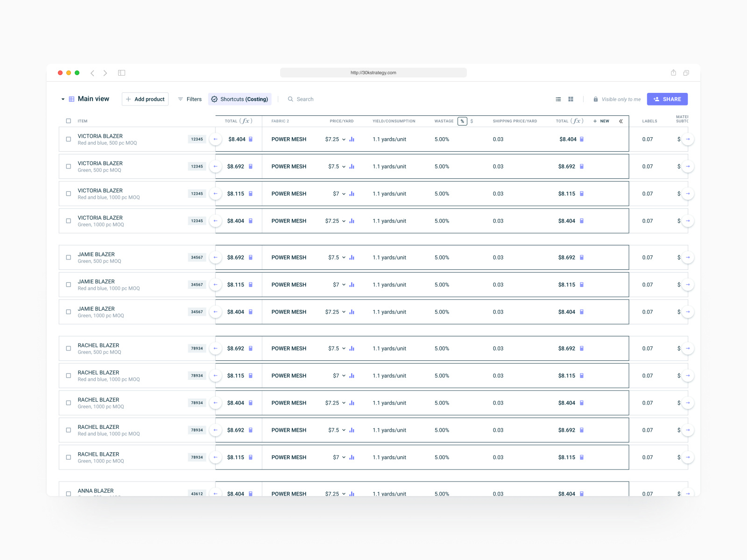Open the search magnifier in the toolbar
Viewport: 747px width, 560px height.
290,99
